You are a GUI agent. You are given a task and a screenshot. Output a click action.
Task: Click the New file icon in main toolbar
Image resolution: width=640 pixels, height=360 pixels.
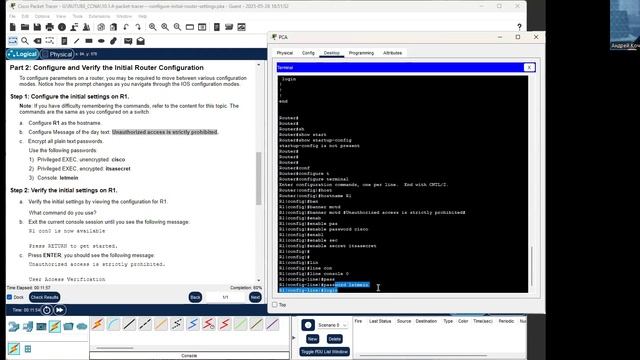[13, 27]
